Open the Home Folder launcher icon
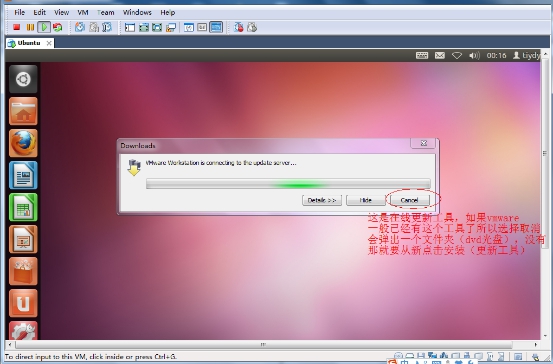Viewport: 553px width, 364px height. 23,111
